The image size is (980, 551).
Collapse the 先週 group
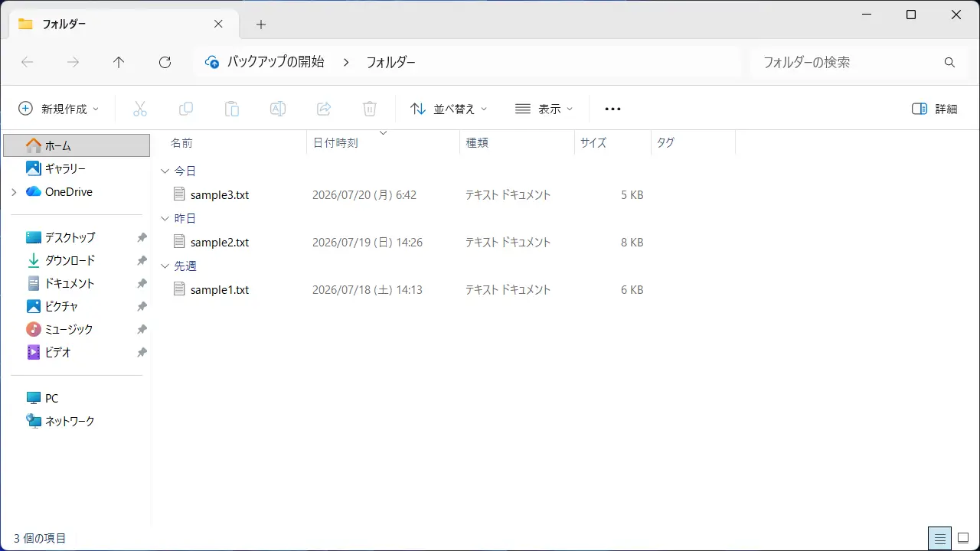(x=165, y=266)
